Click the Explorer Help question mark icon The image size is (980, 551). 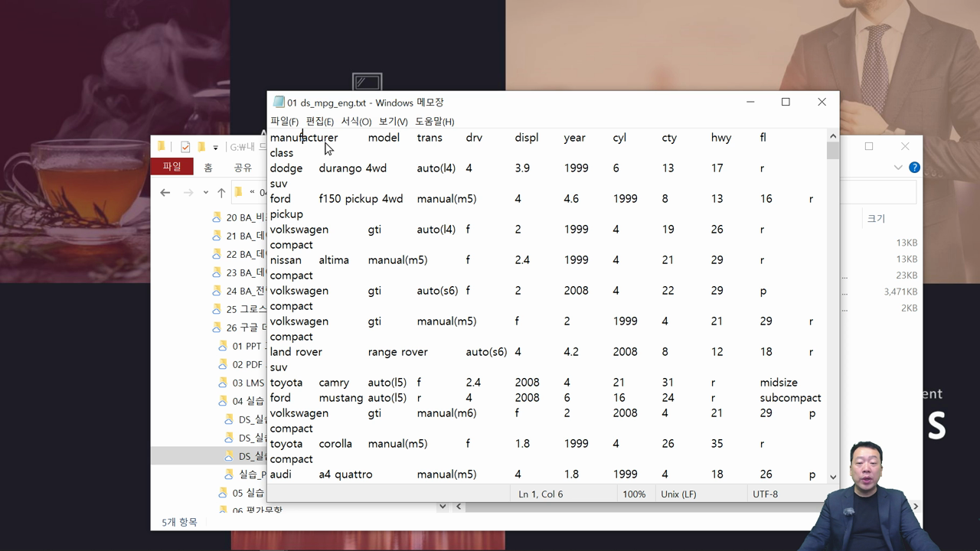click(914, 167)
